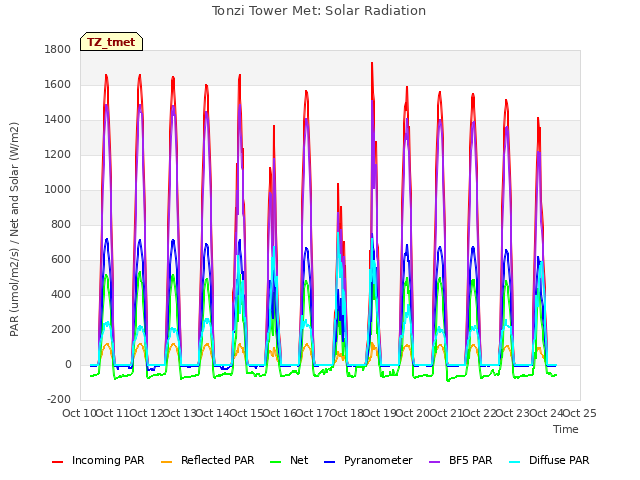640x480 pixels.
Task: Select the red Incoming PAR legend swatch
Action: click(x=58, y=462)
